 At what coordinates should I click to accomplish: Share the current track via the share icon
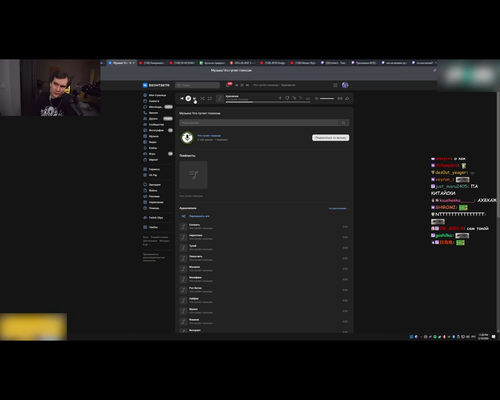click(347, 98)
